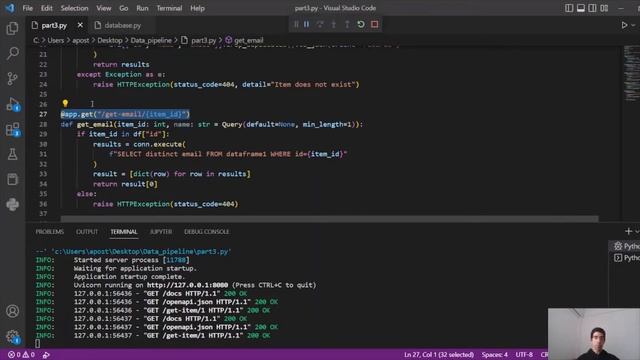
Task: Restart the debug session
Action: point(361,24)
